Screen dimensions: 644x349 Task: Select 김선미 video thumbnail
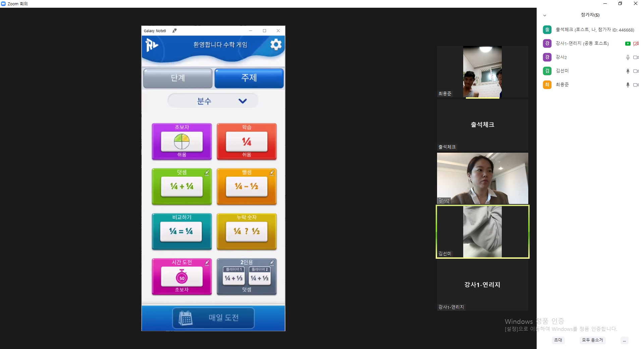482,232
